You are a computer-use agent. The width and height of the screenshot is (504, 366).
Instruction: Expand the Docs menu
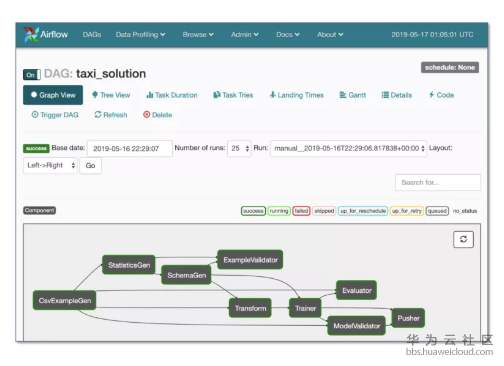coord(288,35)
